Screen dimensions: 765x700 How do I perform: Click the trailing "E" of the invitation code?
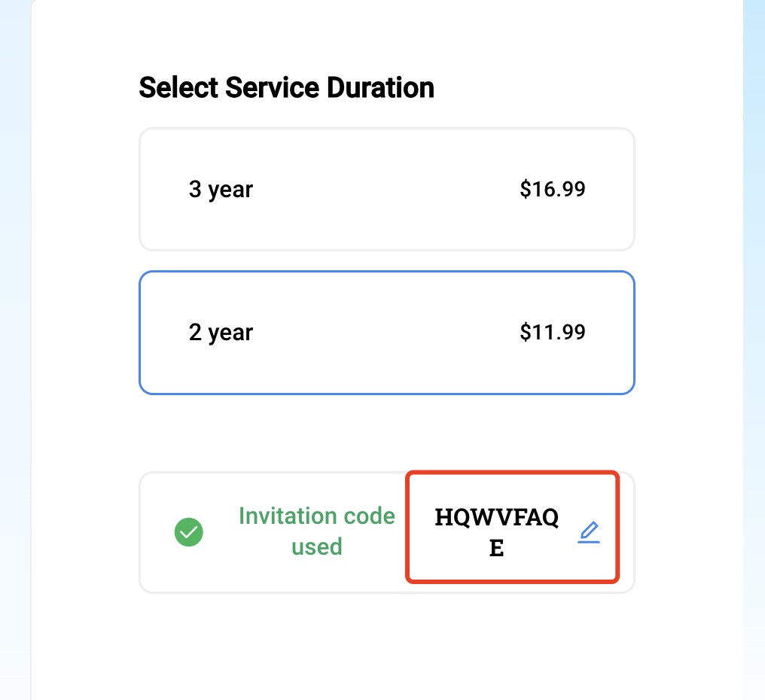(497, 548)
